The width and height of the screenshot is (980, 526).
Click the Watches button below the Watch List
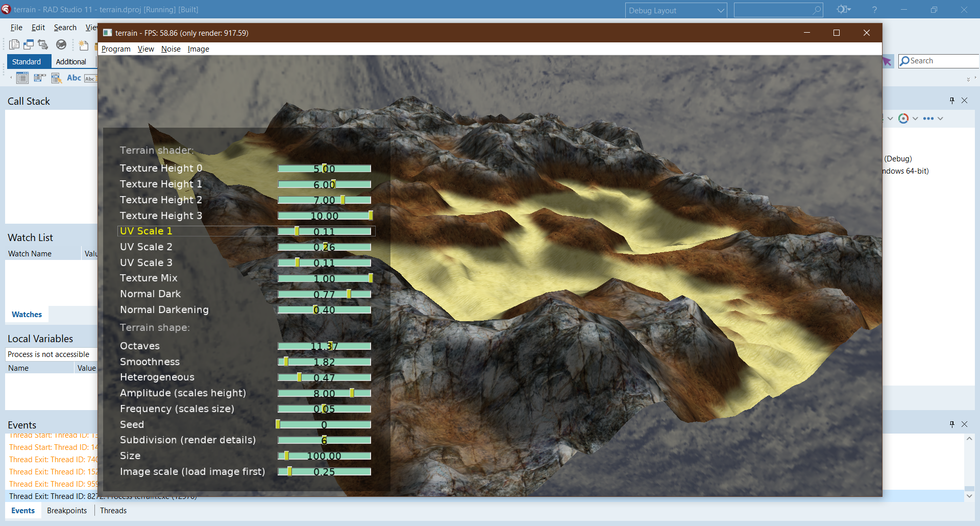click(x=27, y=314)
